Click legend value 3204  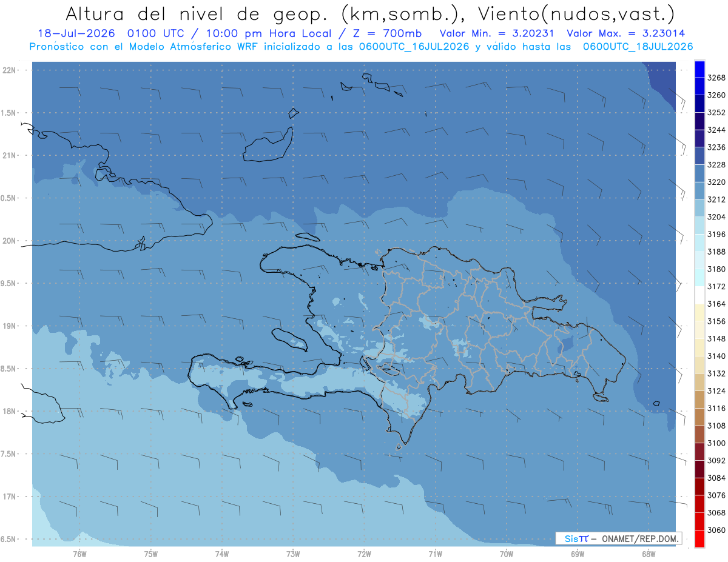[716, 217]
